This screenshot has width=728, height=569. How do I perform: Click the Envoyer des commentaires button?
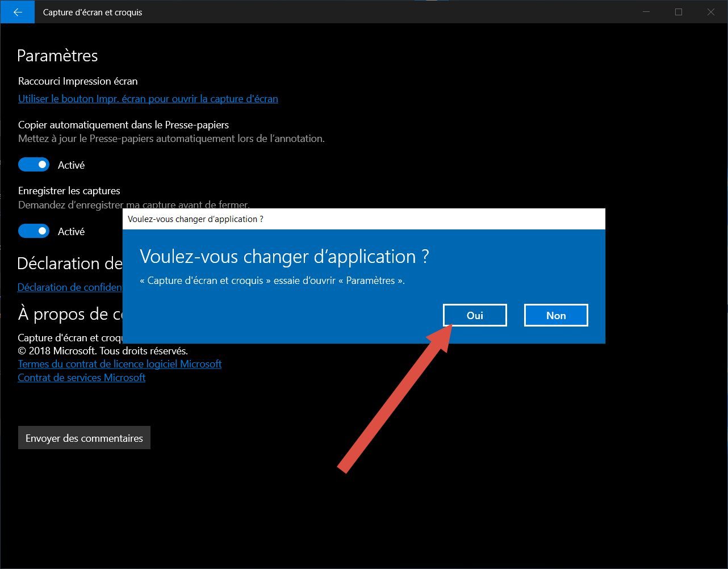tap(84, 438)
